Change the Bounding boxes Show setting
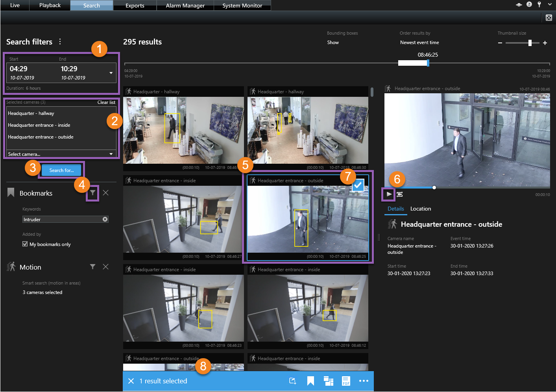 (333, 43)
